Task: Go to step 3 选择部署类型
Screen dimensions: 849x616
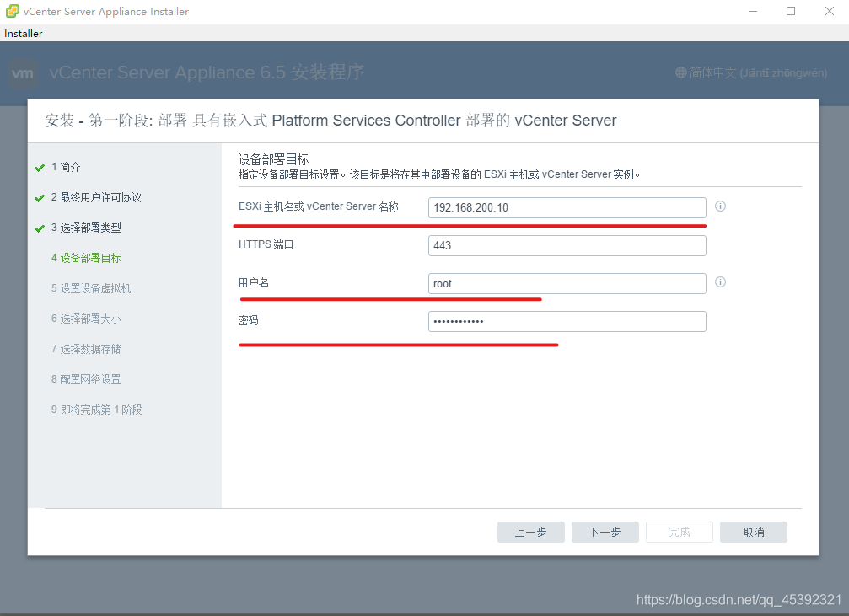Action: (x=86, y=228)
